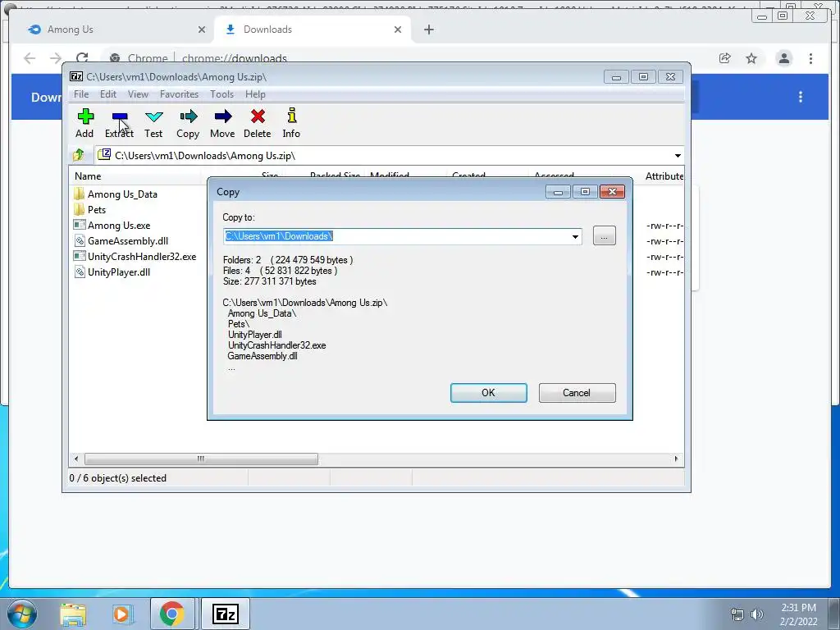Click the browse '...' button
This screenshot has height=630, width=840.
tap(605, 236)
